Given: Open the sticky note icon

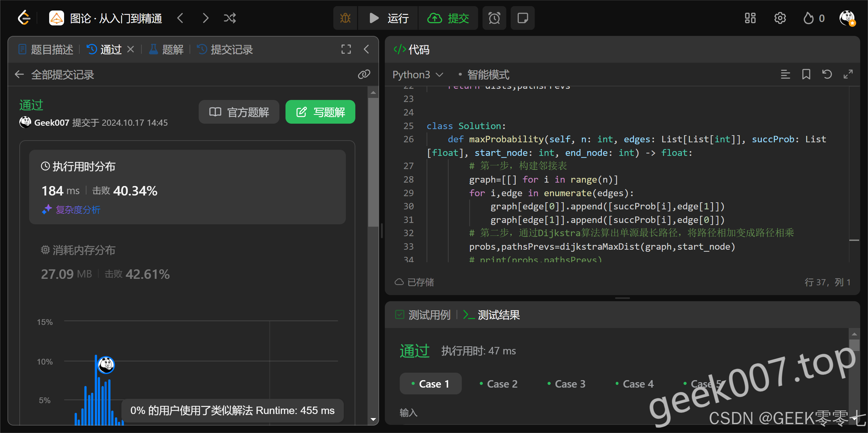Looking at the screenshot, I should pyautogui.click(x=522, y=18).
